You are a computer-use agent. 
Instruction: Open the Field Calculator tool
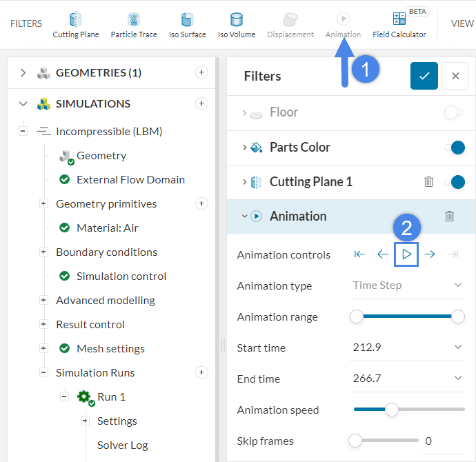click(x=399, y=24)
